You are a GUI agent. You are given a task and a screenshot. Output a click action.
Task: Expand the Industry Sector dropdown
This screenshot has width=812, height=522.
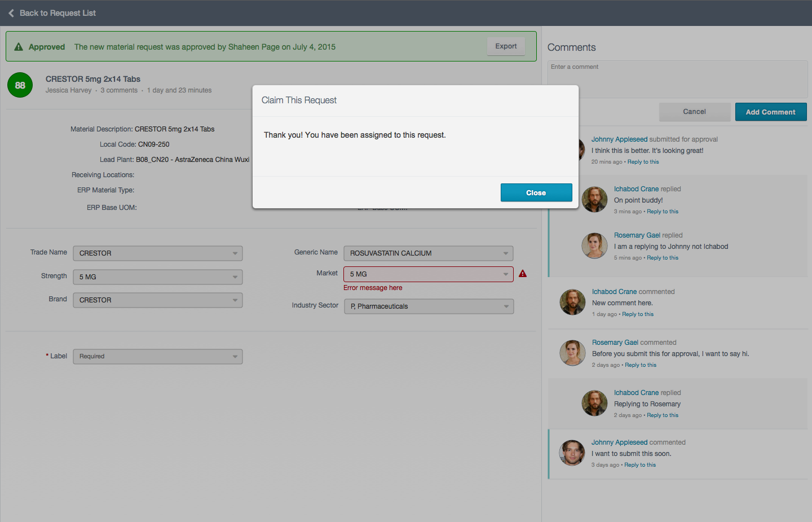pos(429,306)
